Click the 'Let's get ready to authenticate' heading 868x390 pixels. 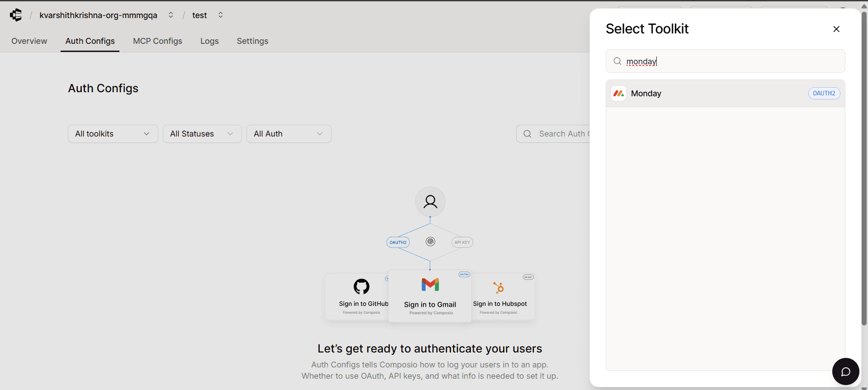click(x=430, y=348)
